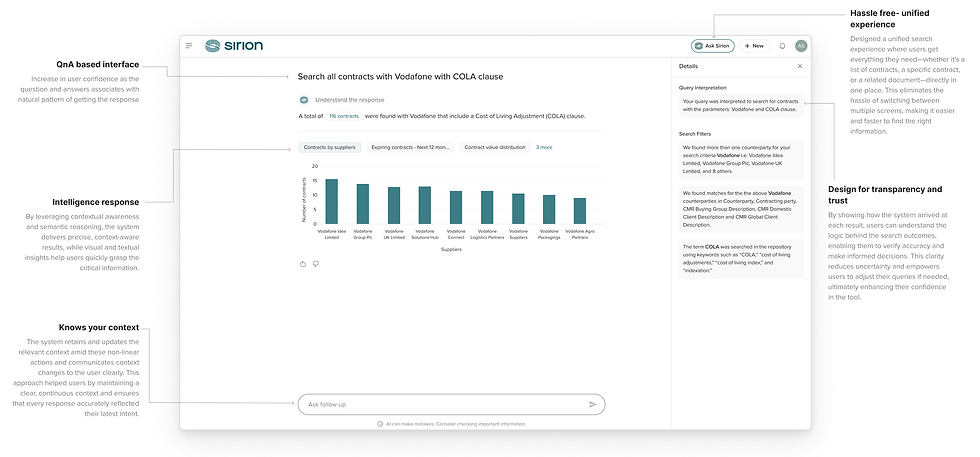This screenshot has width=980, height=457.
Task: Focus the Ask follow-up input field
Action: [451, 404]
